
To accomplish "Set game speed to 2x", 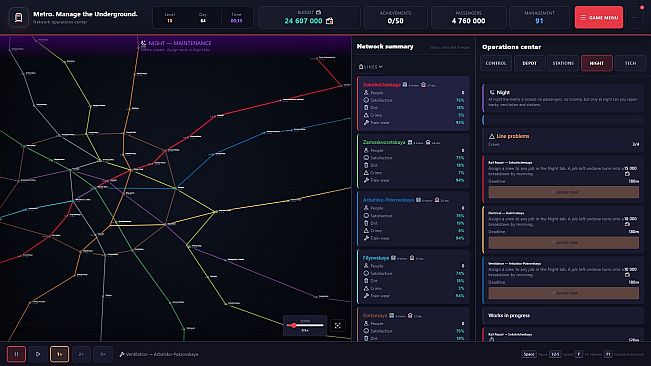I will 81,354.
